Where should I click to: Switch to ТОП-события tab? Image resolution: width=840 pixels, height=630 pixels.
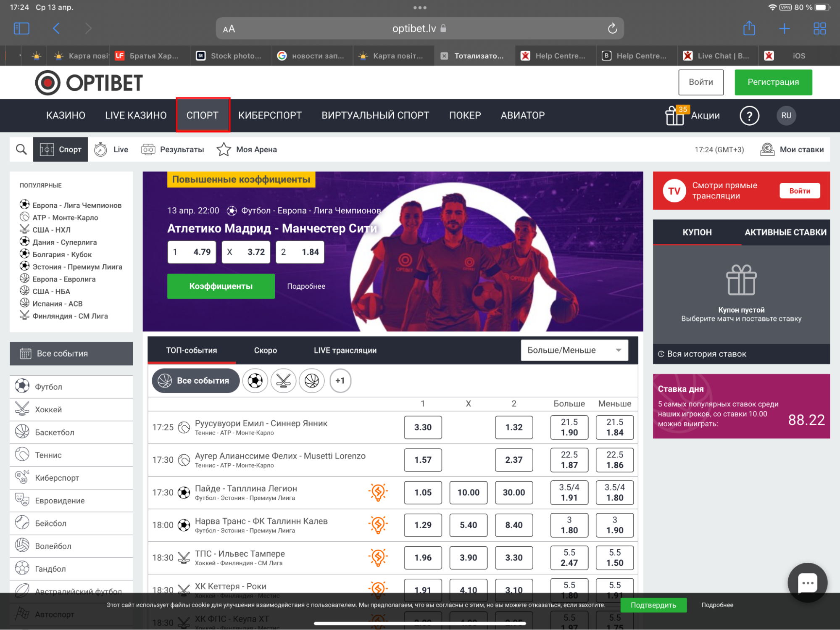[x=191, y=350]
